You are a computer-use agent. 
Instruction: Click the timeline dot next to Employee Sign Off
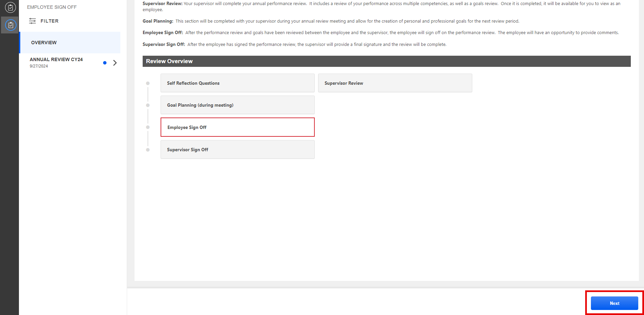pyautogui.click(x=148, y=127)
